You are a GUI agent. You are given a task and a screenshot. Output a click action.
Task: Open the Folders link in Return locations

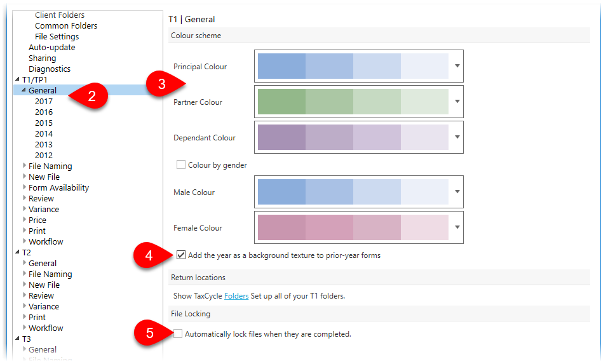236,296
